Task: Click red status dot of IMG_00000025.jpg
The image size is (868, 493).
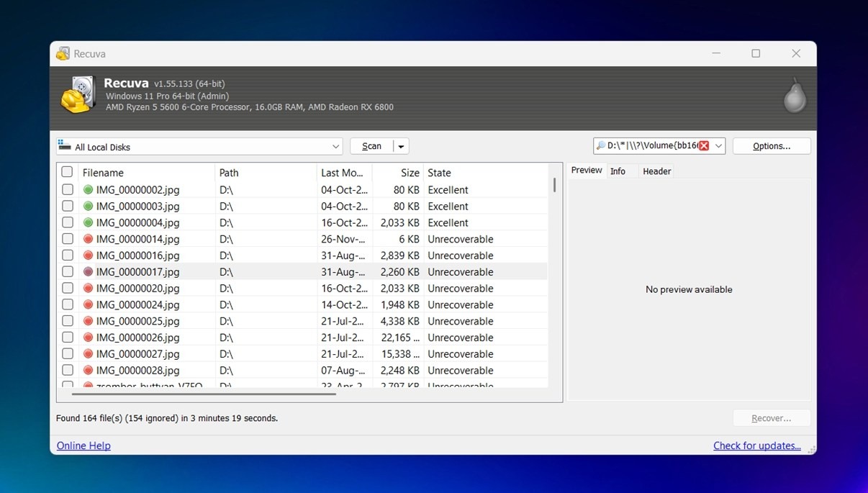Action: [x=88, y=321]
